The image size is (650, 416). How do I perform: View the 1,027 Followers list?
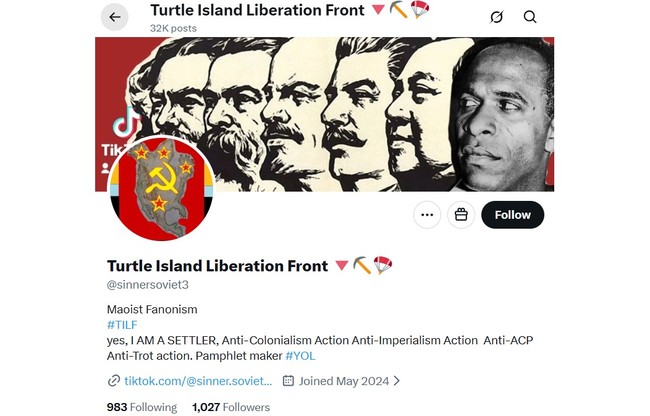231,407
